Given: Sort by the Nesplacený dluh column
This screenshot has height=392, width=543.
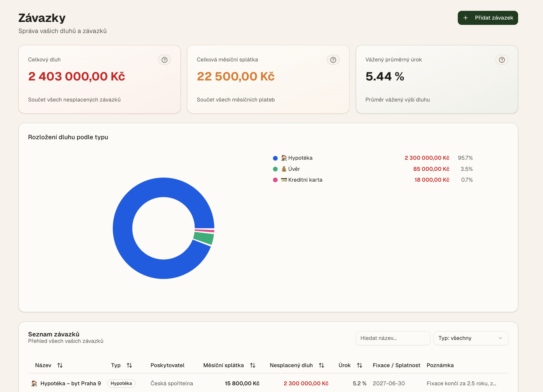Looking at the screenshot, I should coord(322,365).
